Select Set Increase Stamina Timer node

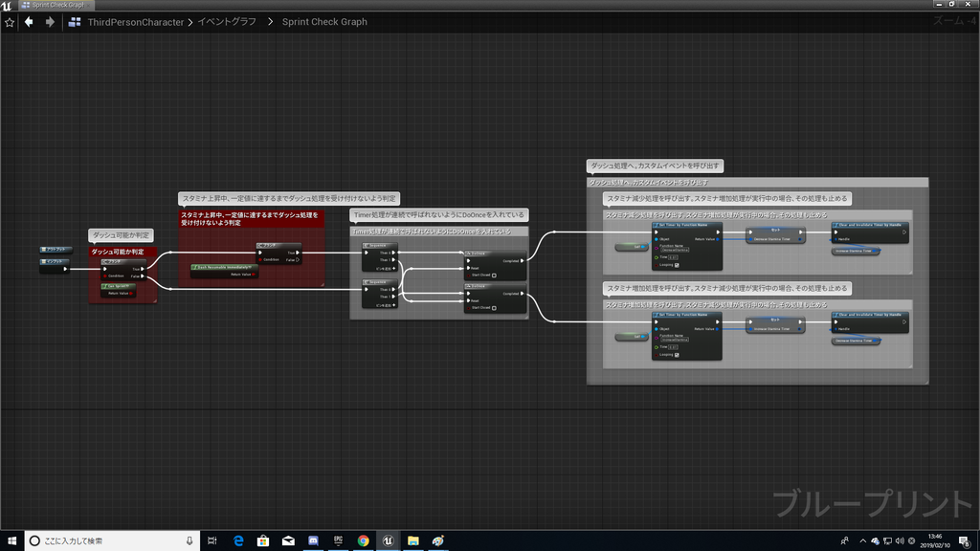coord(775,325)
